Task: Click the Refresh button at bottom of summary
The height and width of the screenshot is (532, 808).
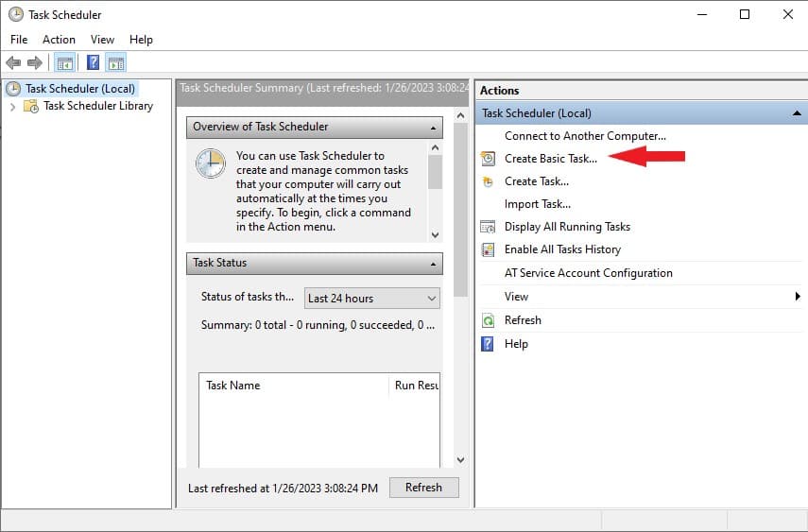Action: [x=423, y=488]
